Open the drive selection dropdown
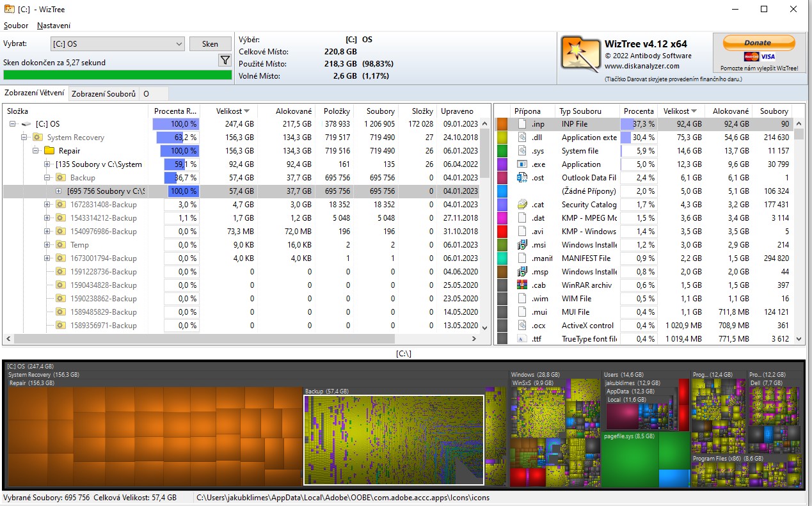Screen dimensions: 812x506 point(118,44)
